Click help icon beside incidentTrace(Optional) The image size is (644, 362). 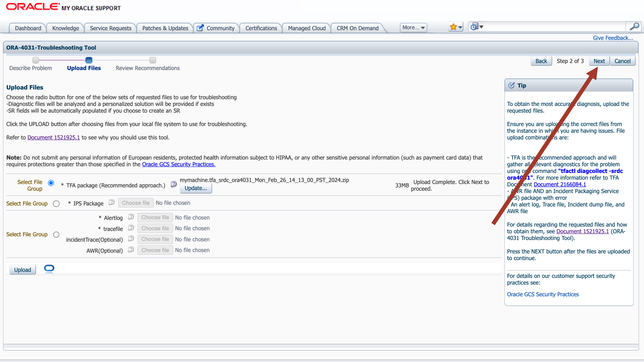(x=131, y=239)
